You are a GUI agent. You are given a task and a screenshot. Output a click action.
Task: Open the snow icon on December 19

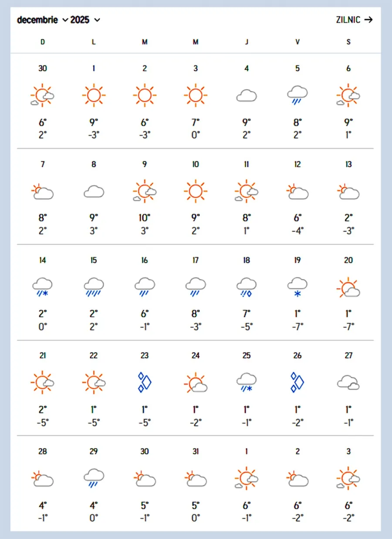(x=297, y=287)
